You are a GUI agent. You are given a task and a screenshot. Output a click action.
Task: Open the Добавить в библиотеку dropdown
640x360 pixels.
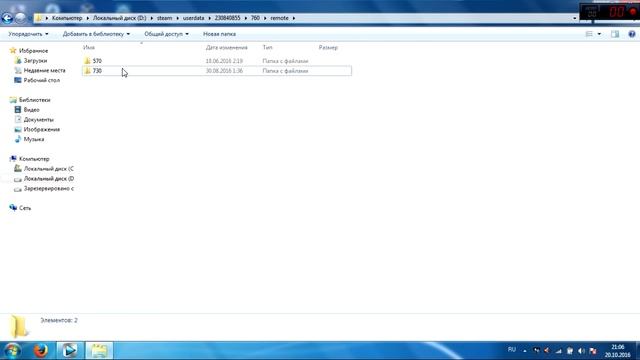tap(96, 34)
